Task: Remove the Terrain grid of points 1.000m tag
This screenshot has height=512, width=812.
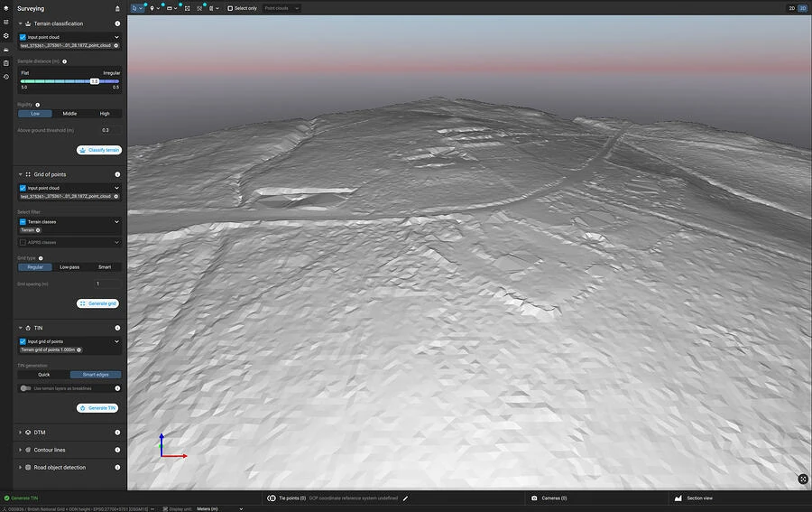Action: pos(79,349)
